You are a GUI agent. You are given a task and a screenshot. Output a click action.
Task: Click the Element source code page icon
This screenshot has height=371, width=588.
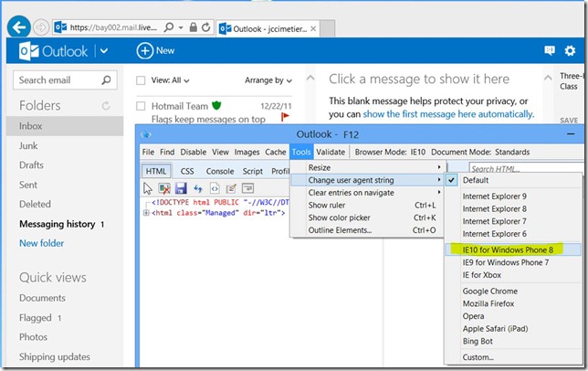click(x=215, y=188)
